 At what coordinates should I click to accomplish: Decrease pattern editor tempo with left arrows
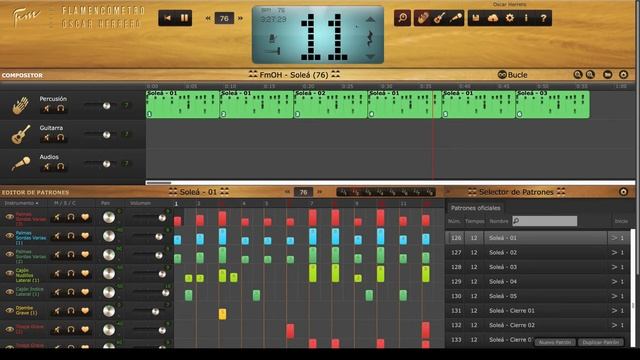click(x=287, y=192)
